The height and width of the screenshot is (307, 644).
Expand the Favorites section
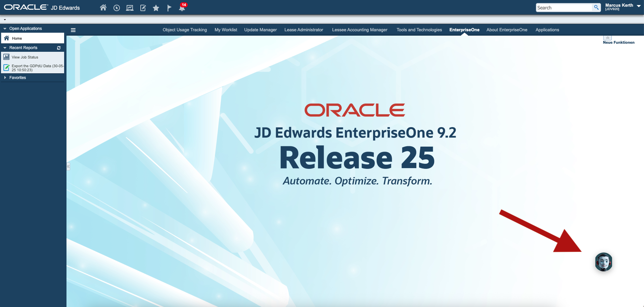pyautogui.click(x=5, y=78)
